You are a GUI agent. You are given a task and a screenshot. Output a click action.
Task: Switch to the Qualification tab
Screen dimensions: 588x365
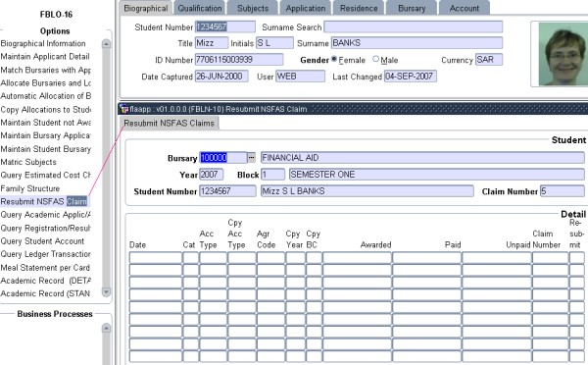[200, 8]
